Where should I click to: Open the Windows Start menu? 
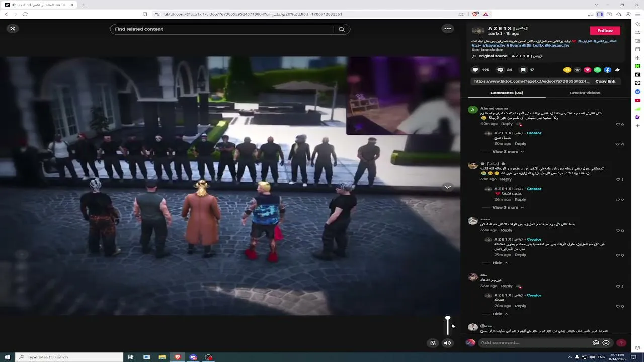[x=7, y=357]
